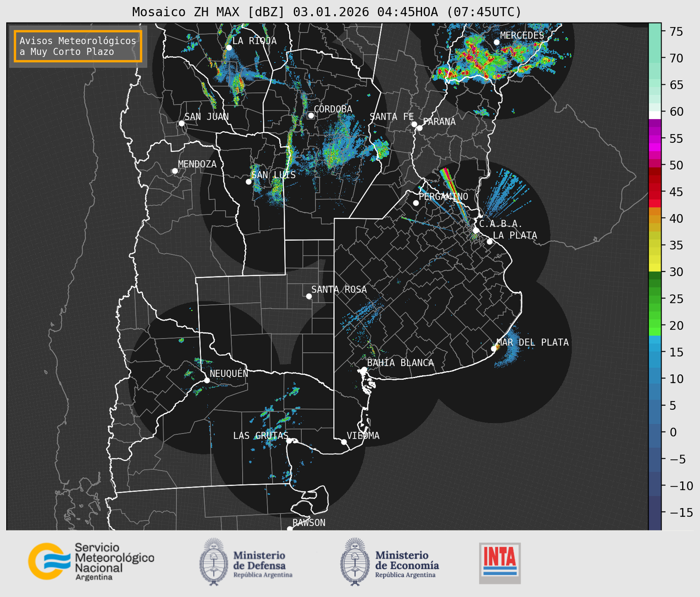The image size is (700, 597).
Task: Select the PERGAMINO city marker
Action: click(416, 203)
